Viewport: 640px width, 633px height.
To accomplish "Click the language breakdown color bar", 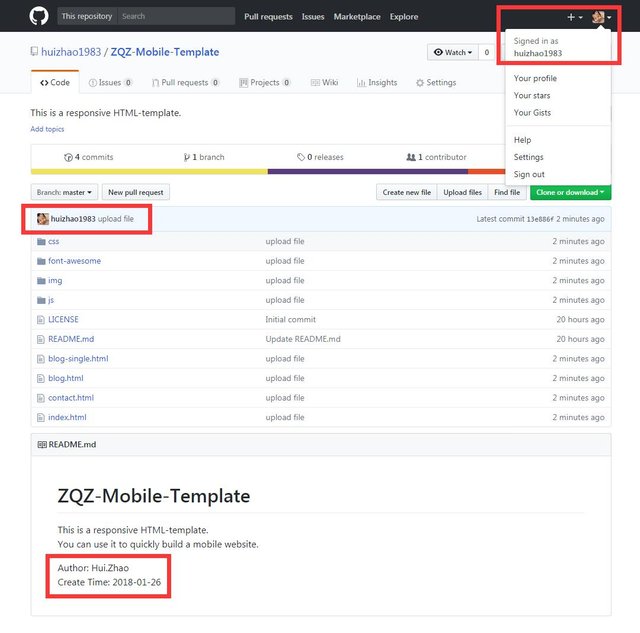I will (268, 172).
